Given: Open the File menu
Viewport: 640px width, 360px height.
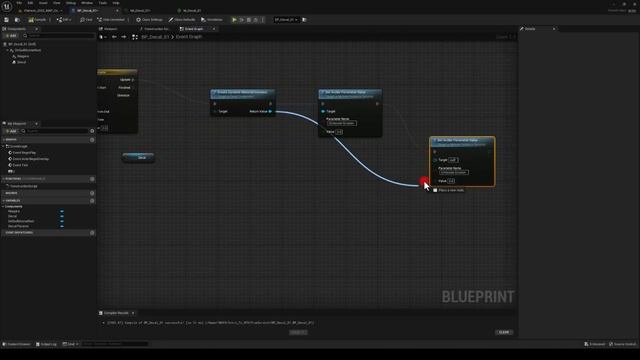Looking at the screenshot, I should 19,3.
